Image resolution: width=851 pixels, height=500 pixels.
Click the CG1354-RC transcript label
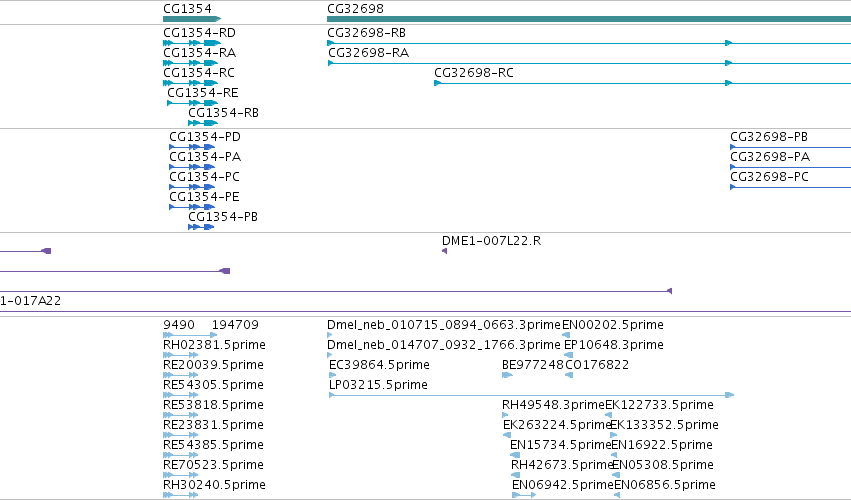point(199,73)
